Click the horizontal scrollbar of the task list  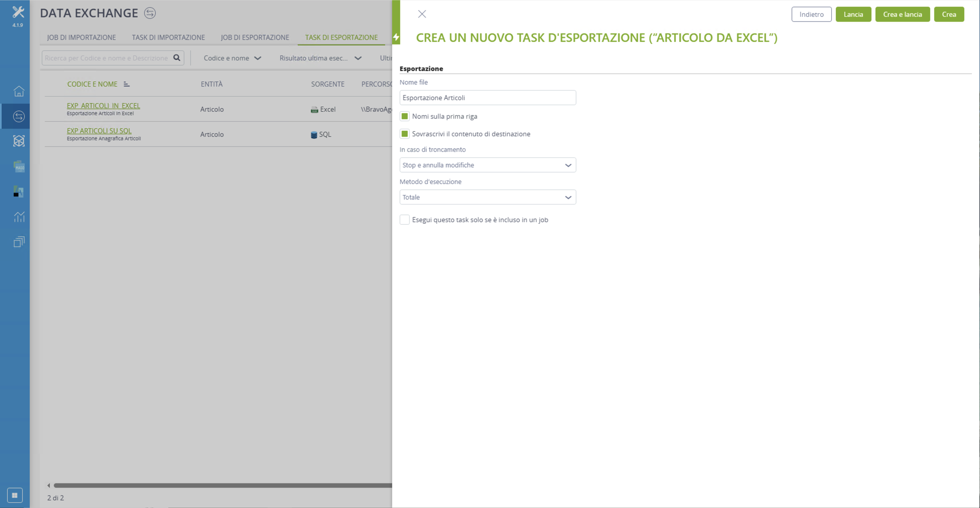point(223,485)
